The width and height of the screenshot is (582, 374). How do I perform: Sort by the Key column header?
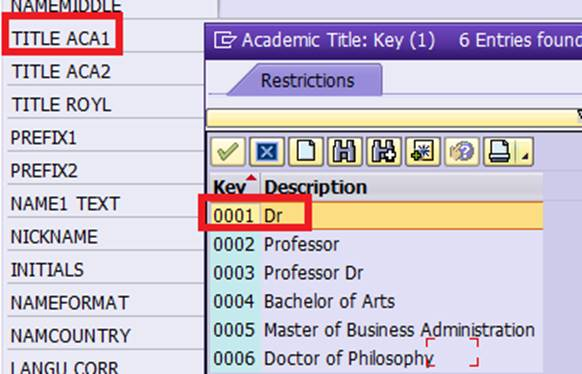point(235,186)
